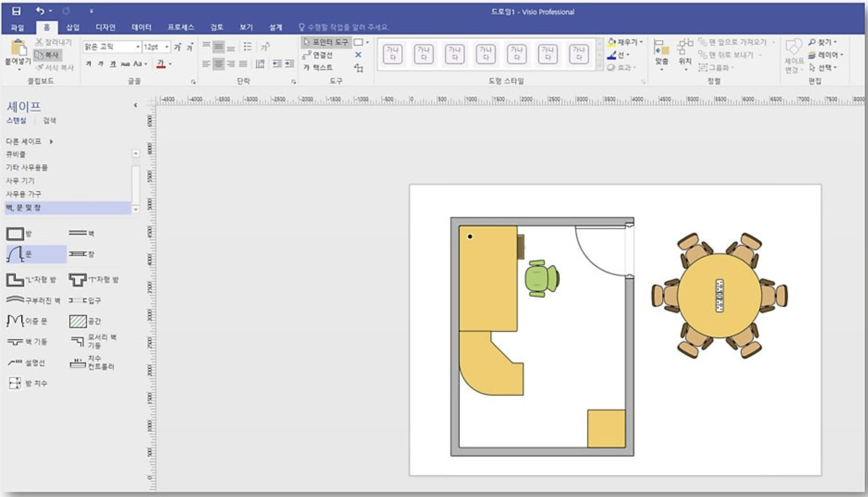
Task: Click the Window (창) shape in stencil
Action: click(82, 254)
